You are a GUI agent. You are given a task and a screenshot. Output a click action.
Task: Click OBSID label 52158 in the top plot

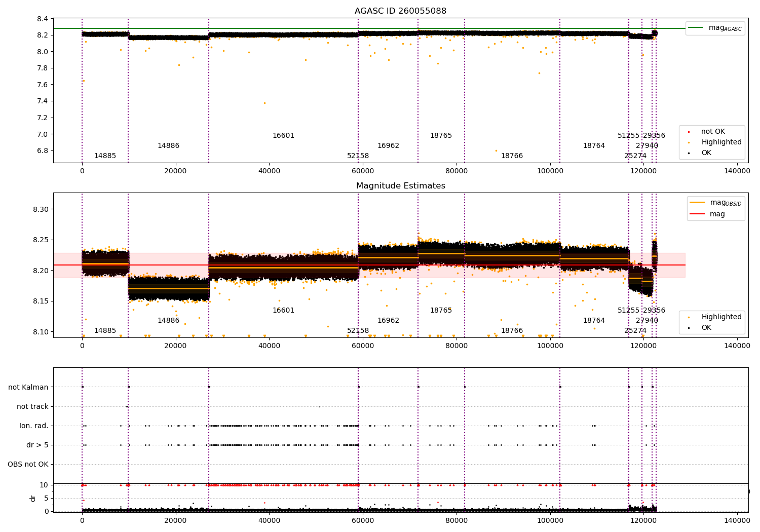point(358,156)
